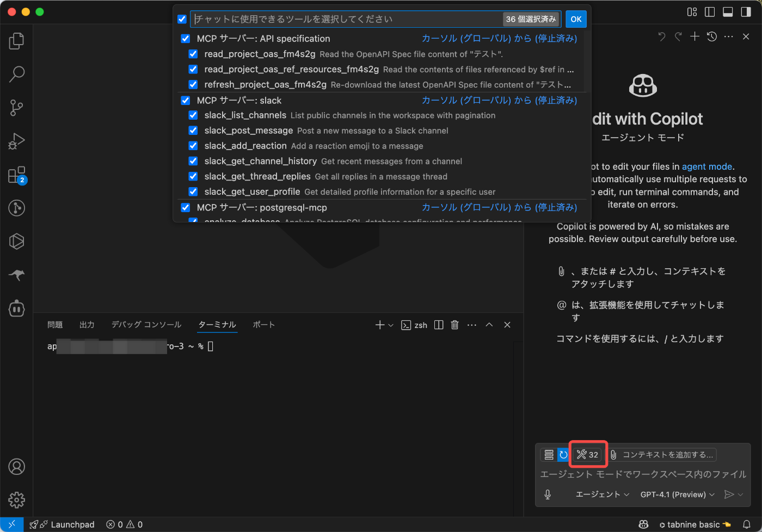Viewport: 762px width, 532px height.
Task: Undo last chat request icon
Action: click(662, 36)
